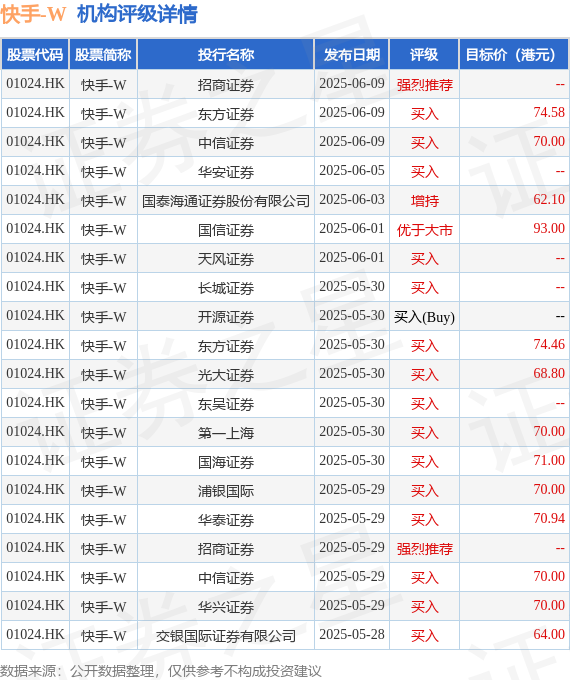Select the 华兴证券 row target price
Image resolution: width=570 pixels, height=680 pixels.
coord(549,605)
